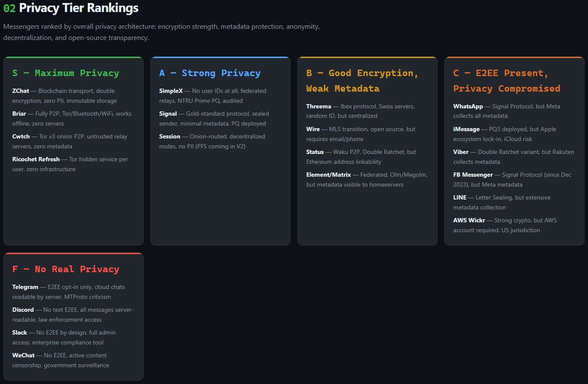Click the "C – E2EE Present, Privacy Compromised" title
The width and height of the screenshot is (588, 384).
(x=507, y=80)
